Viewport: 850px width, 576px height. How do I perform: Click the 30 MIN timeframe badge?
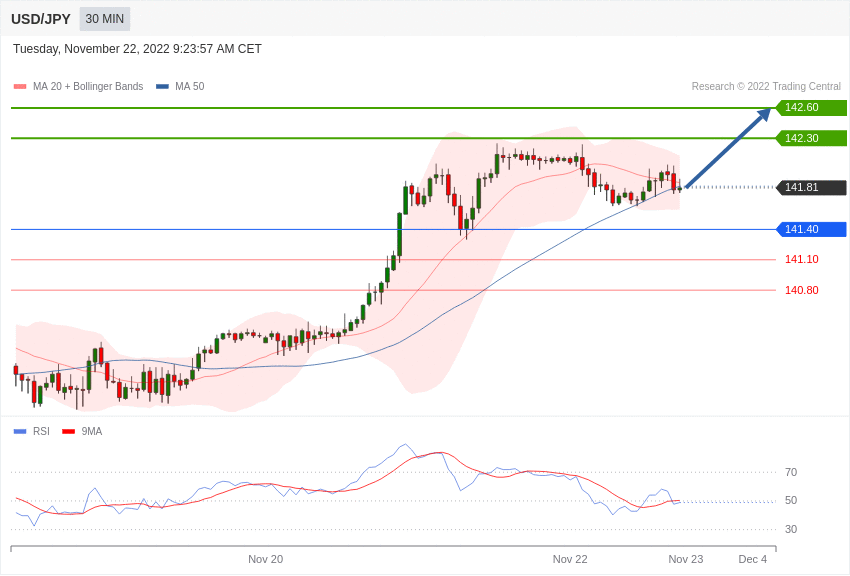pyautogui.click(x=105, y=19)
